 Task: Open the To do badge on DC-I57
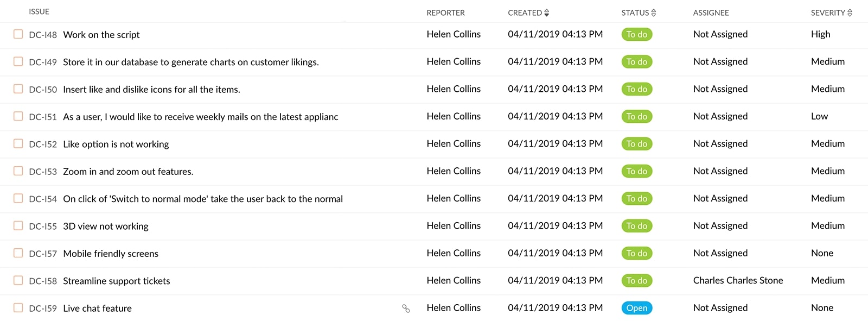637,253
